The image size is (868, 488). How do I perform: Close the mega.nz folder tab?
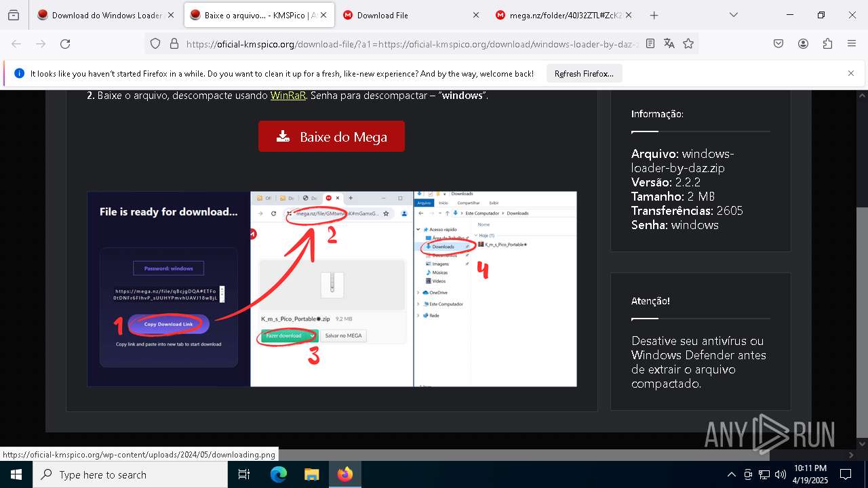629,15
